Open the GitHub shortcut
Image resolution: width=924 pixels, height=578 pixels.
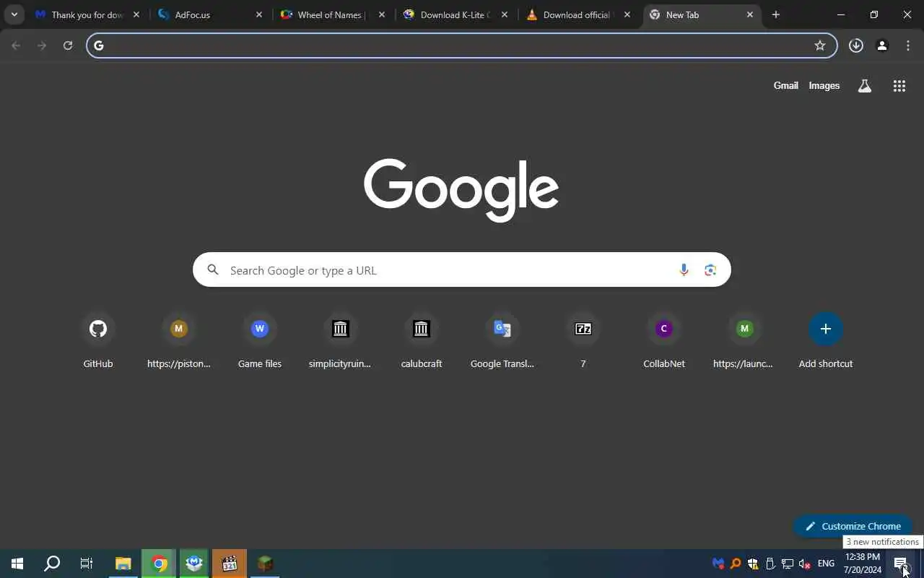[x=98, y=341]
